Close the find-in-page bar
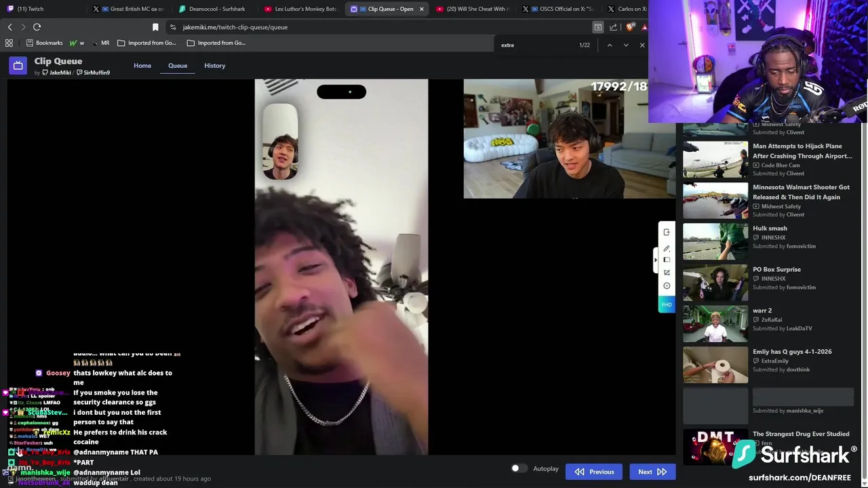The height and width of the screenshot is (488, 868). tap(642, 45)
